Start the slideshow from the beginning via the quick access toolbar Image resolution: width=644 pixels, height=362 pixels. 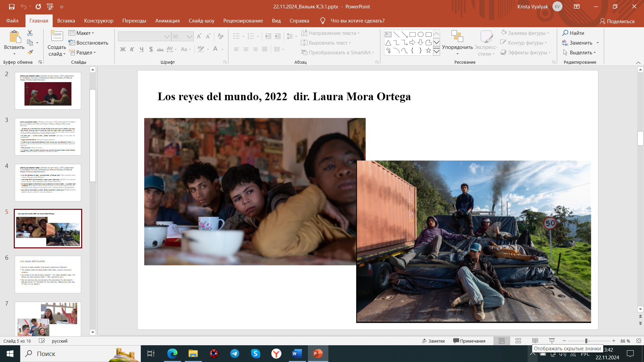(x=50, y=6)
